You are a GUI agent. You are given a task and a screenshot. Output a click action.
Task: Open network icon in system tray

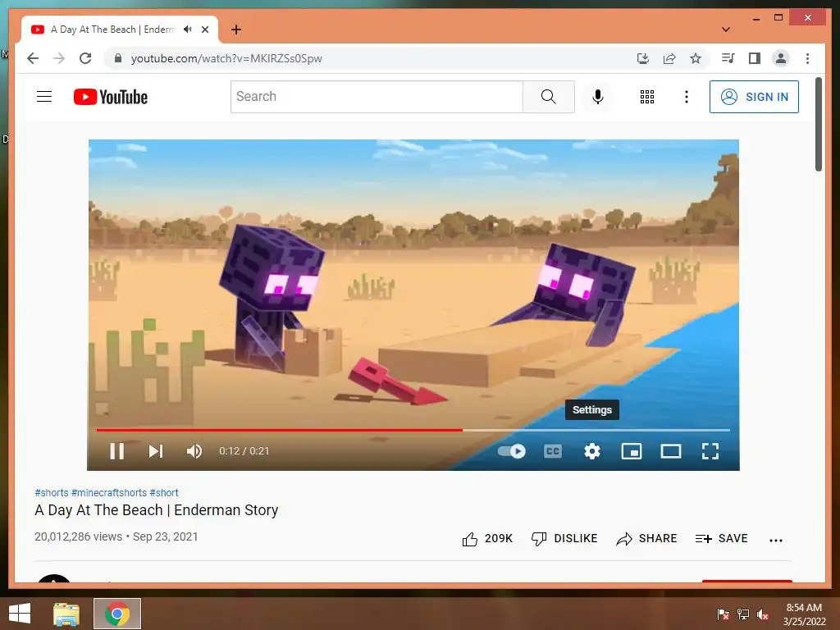[x=743, y=614]
